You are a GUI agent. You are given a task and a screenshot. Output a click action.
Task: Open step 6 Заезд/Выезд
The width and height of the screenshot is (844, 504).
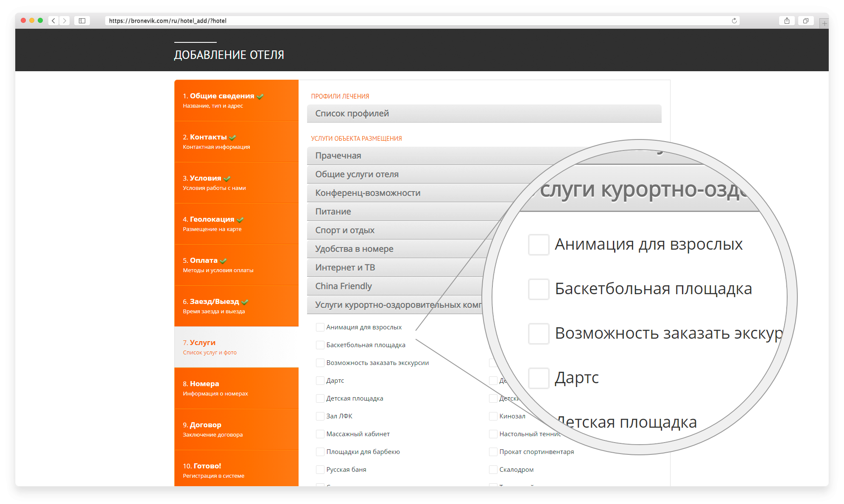pos(236,306)
